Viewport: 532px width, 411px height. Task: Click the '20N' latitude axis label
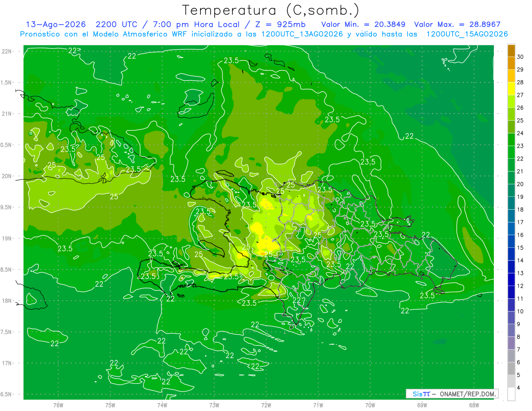pyautogui.click(x=7, y=176)
